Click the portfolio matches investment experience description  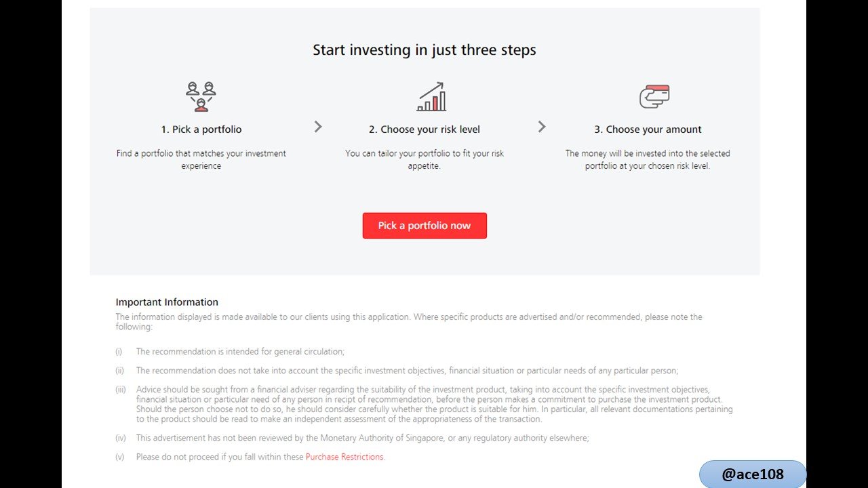coord(201,159)
